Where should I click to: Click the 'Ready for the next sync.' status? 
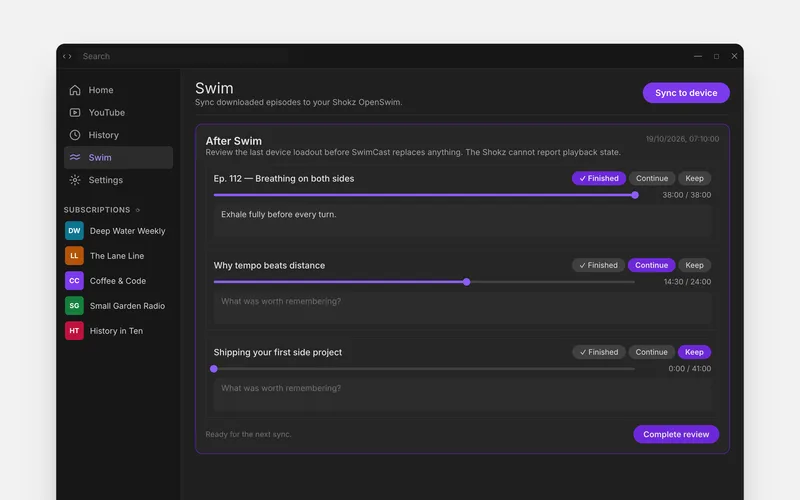pos(248,434)
